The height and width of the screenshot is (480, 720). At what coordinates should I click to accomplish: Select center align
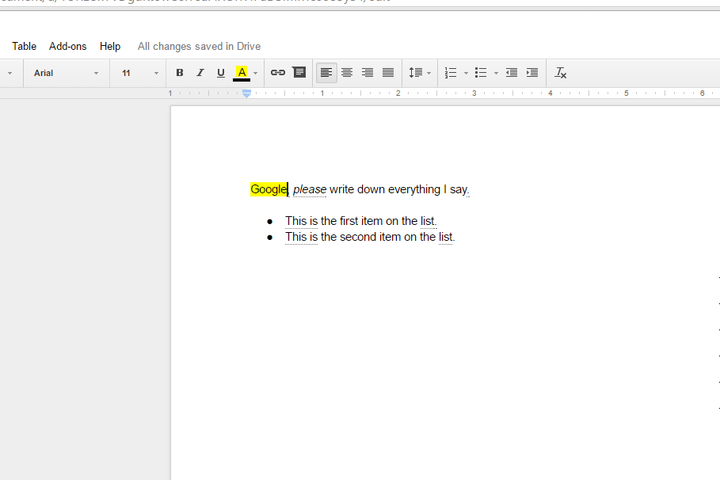[x=347, y=73]
